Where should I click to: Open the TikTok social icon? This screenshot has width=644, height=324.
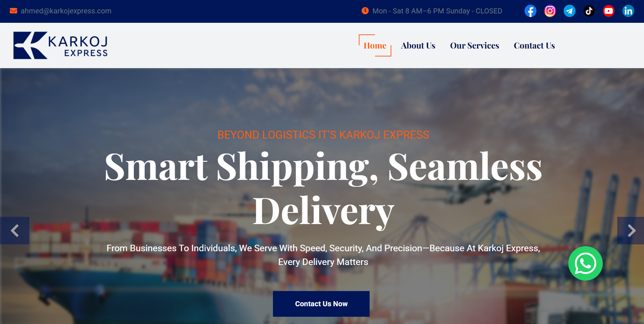(589, 11)
